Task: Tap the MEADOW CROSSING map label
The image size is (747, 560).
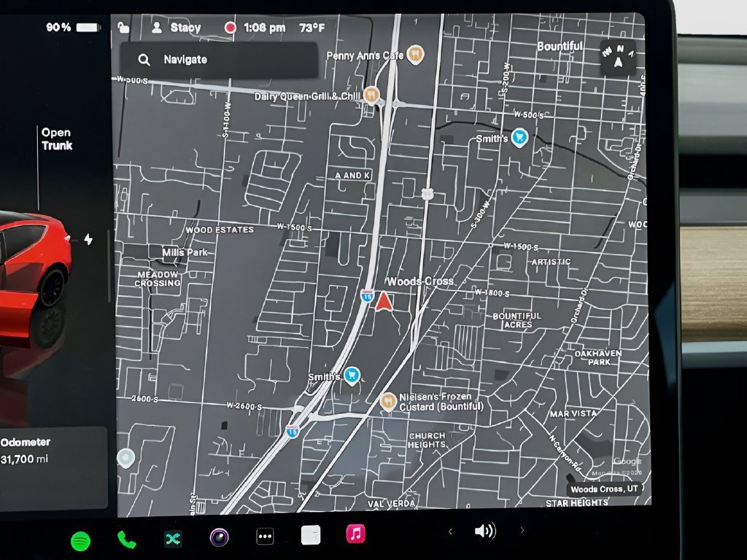Action: (x=158, y=279)
